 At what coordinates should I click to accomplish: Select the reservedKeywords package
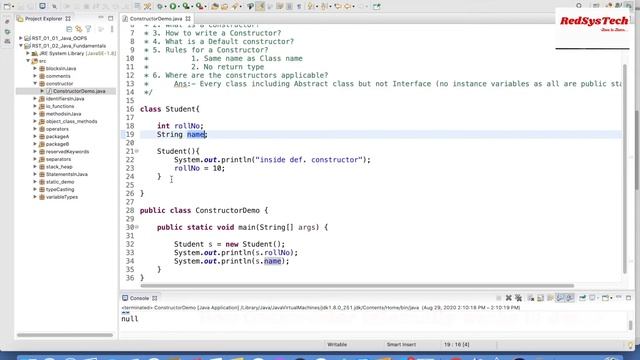pos(67,151)
